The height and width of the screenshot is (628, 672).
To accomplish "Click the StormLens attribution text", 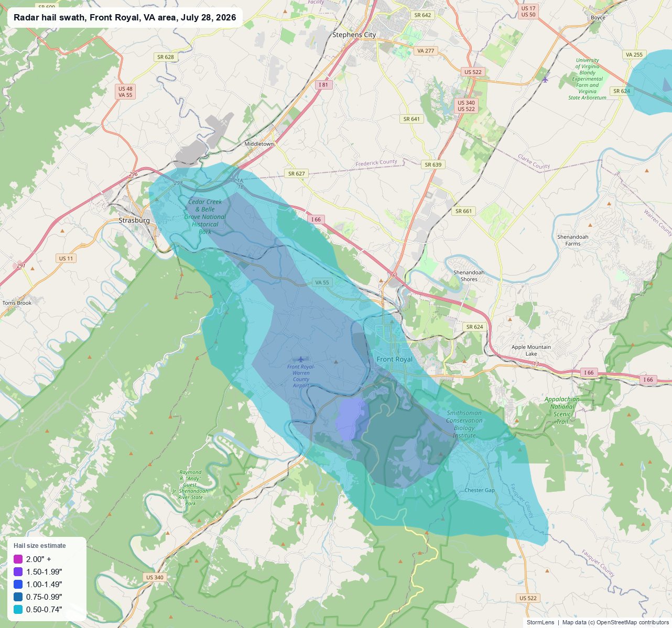I will pyautogui.click(x=541, y=622).
